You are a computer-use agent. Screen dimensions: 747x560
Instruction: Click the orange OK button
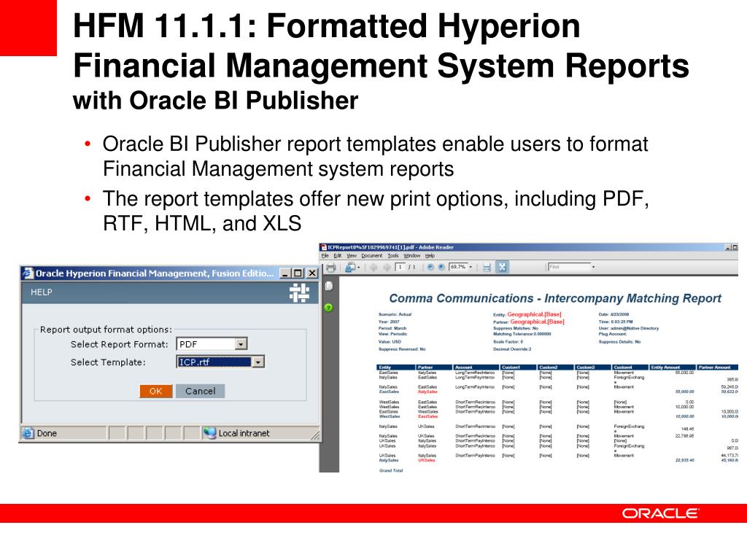[156, 391]
